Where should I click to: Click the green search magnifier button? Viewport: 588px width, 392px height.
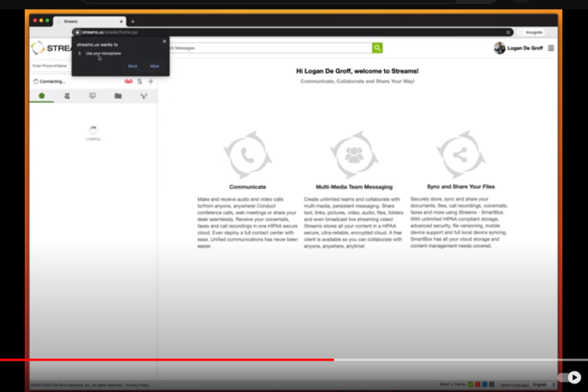(x=377, y=48)
